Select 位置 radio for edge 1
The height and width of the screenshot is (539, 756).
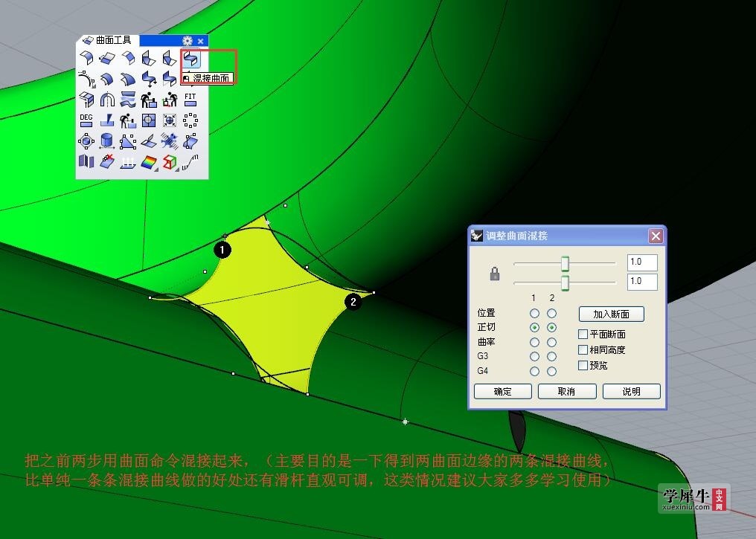click(x=534, y=314)
